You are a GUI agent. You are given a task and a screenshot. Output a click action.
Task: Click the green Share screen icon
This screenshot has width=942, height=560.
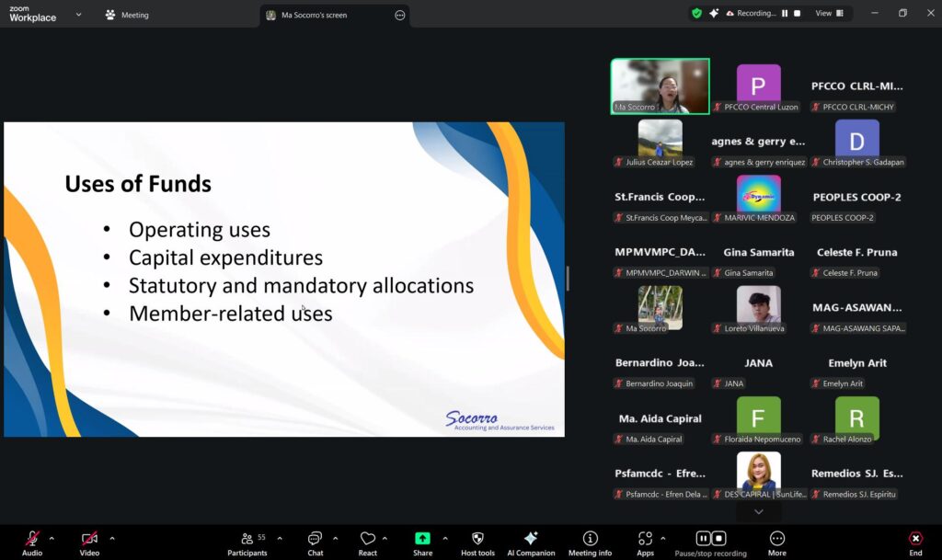422,539
